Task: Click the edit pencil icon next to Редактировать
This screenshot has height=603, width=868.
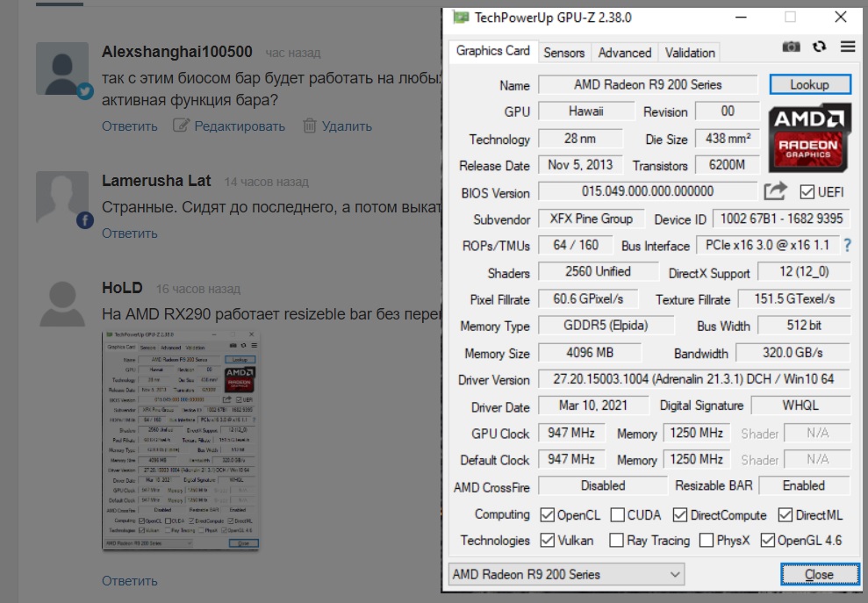Action: 181,126
